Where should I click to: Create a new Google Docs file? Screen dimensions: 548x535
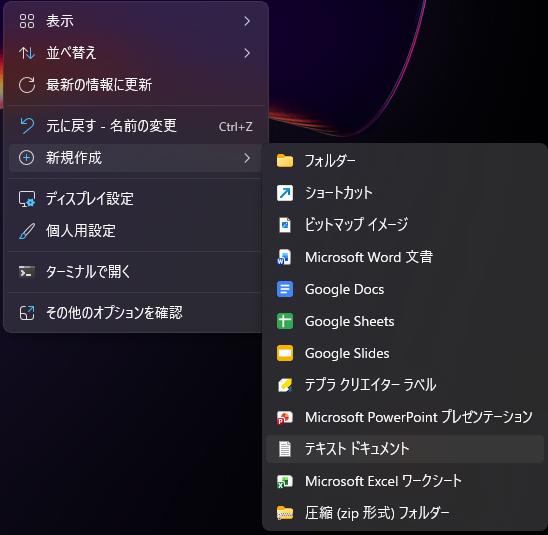point(405,289)
